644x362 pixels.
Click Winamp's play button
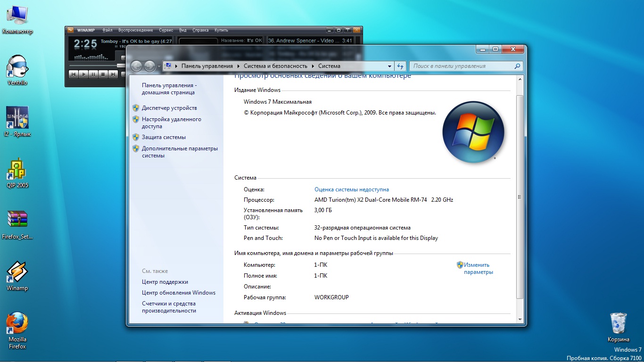83,74
